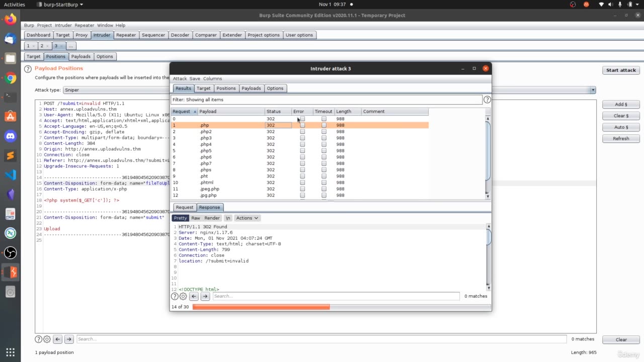Tick Timeout checkbox for .php4 row

[x=324, y=144]
